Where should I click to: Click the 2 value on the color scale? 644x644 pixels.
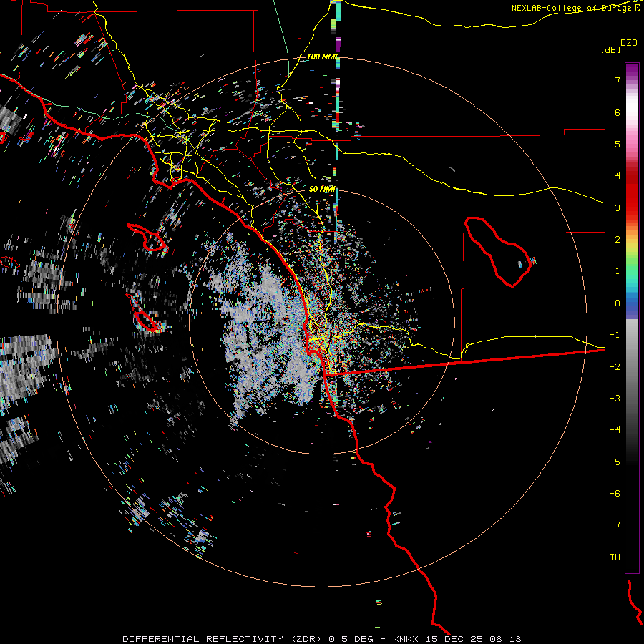pyautogui.click(x=618, y=240)
